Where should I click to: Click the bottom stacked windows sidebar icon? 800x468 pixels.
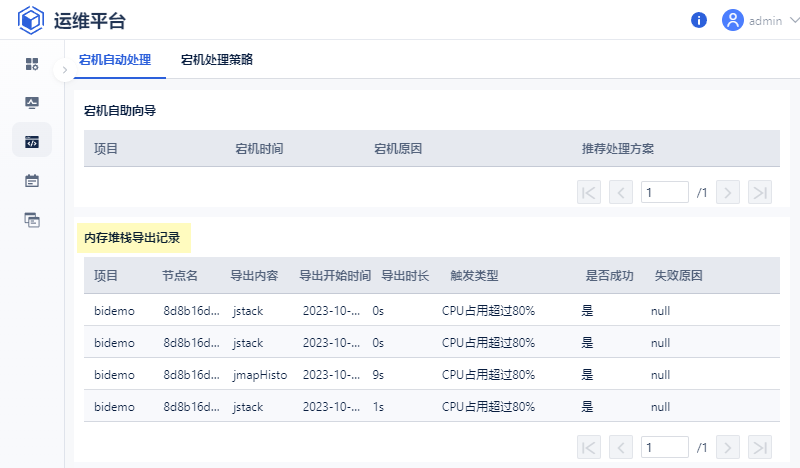tap(32, 220)
